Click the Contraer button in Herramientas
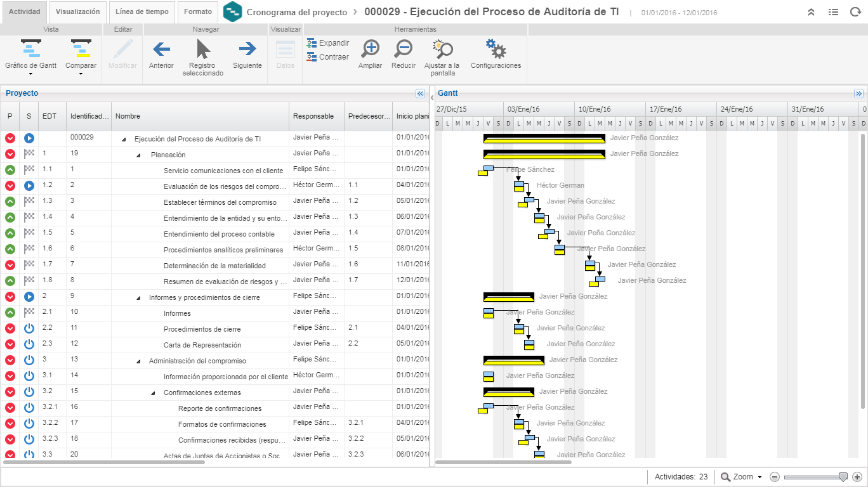The width and height of the screenshot is (868, 487). click(327, 57)
